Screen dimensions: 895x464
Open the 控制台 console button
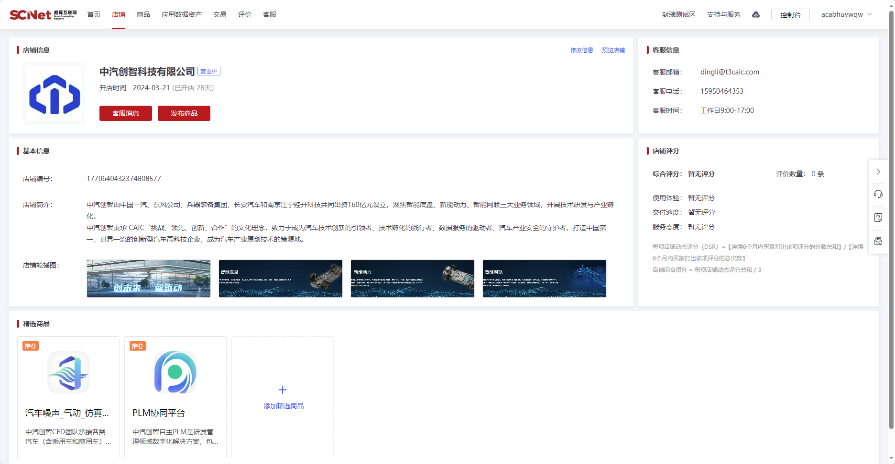point(790,15)
